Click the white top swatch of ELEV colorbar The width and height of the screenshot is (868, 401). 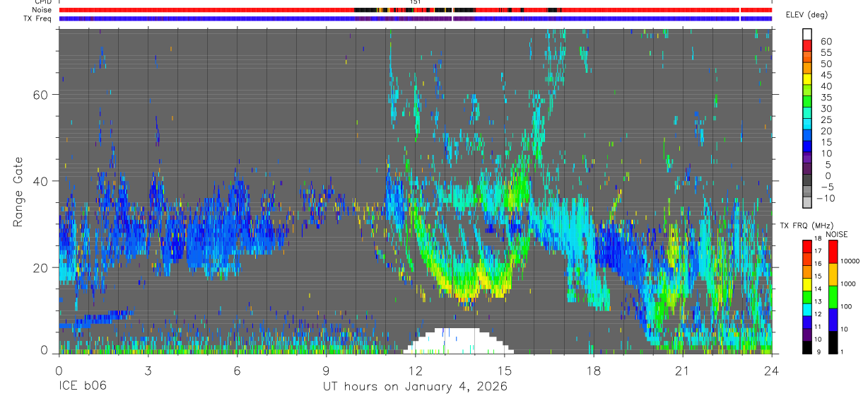tap(807, 34)
